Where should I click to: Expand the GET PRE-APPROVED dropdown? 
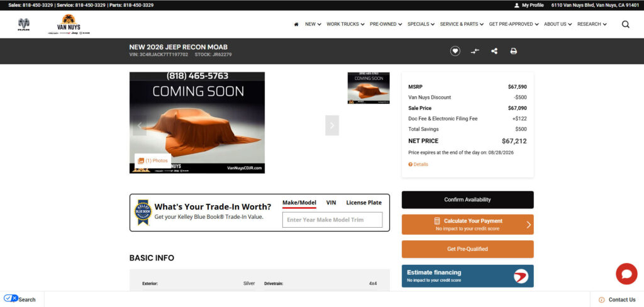pos(514,25)
